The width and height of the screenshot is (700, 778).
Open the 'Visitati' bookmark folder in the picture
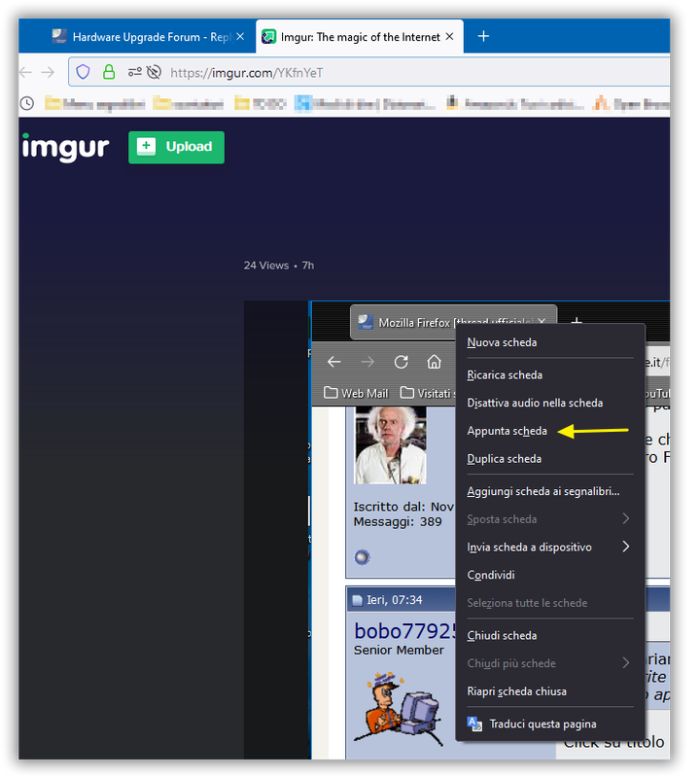pos(428,393)
